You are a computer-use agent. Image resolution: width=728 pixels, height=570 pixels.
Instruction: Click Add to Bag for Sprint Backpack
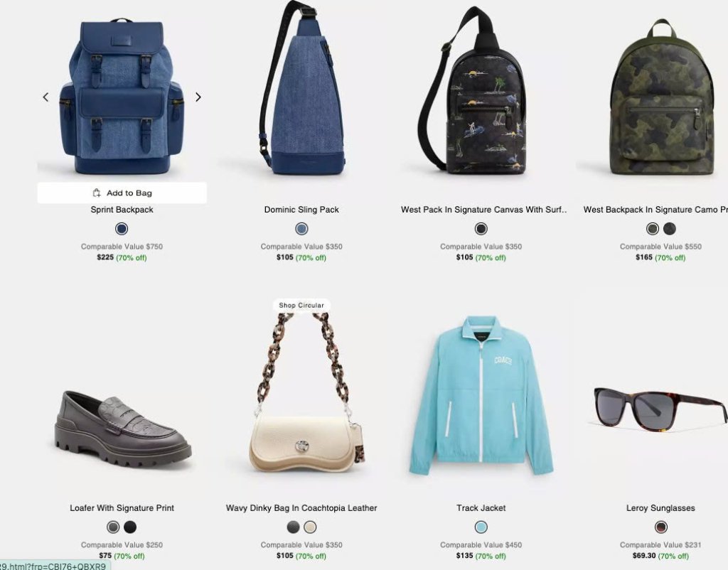click(122, 193)
